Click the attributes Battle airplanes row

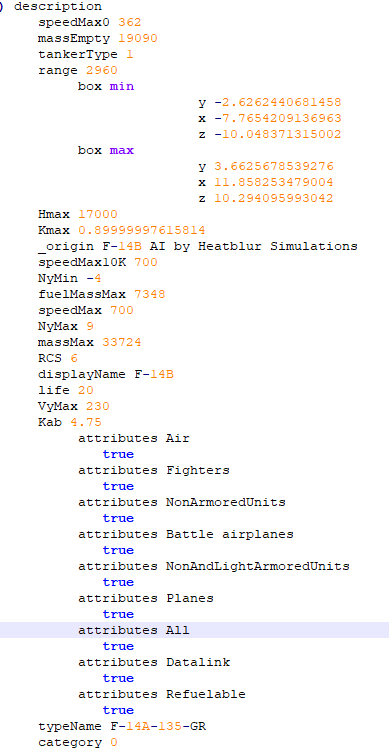[x=186, y=534]
